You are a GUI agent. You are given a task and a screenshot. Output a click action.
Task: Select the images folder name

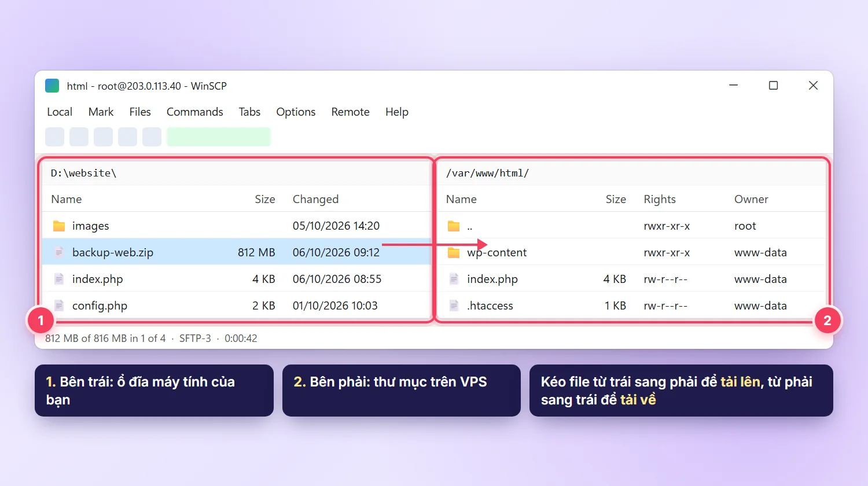[90, 226]
